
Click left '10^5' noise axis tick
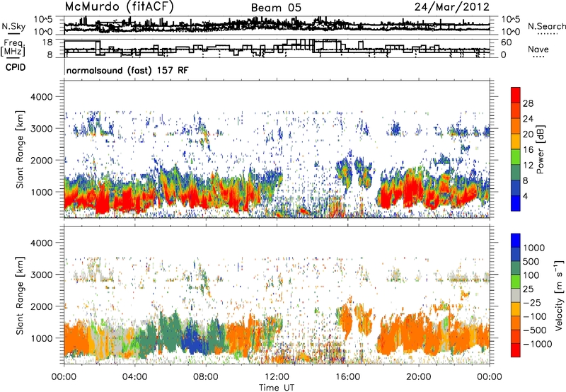click(x=43, y=19)
